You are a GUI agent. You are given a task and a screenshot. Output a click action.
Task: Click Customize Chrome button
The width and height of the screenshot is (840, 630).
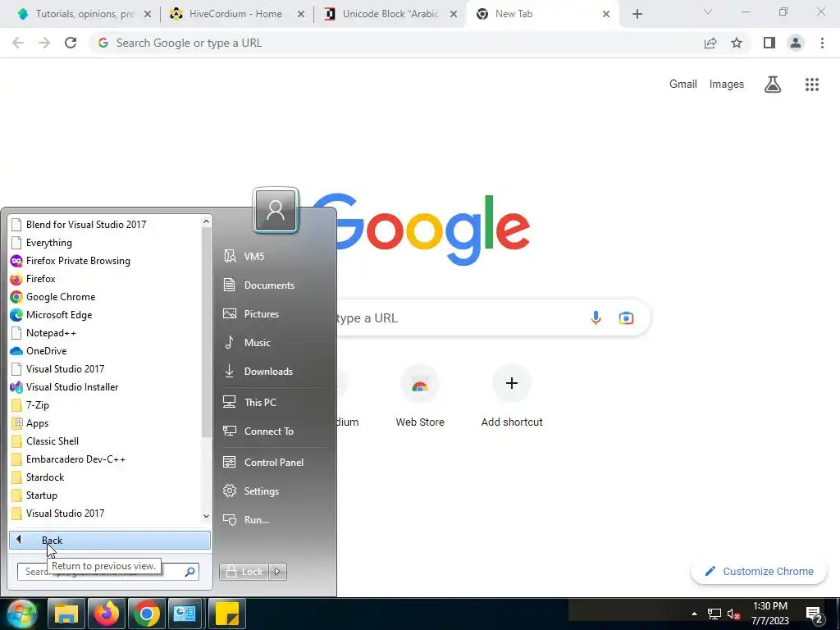pyautogui.click(x=759, y=571)
